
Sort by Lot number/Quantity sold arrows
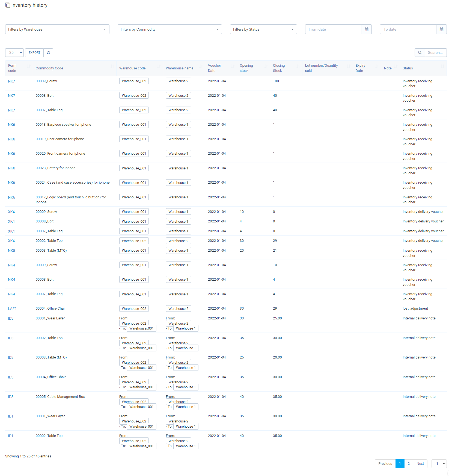pos(349,66)
